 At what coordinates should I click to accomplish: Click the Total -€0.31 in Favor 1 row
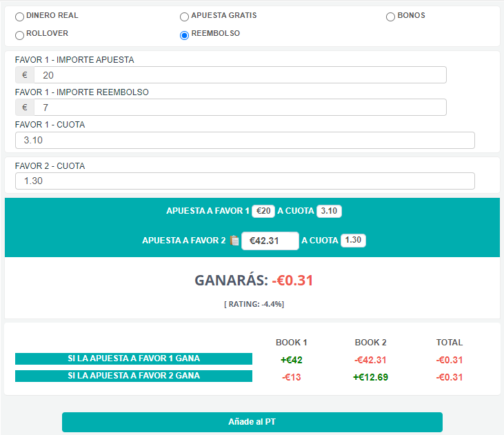click(450, 360)
